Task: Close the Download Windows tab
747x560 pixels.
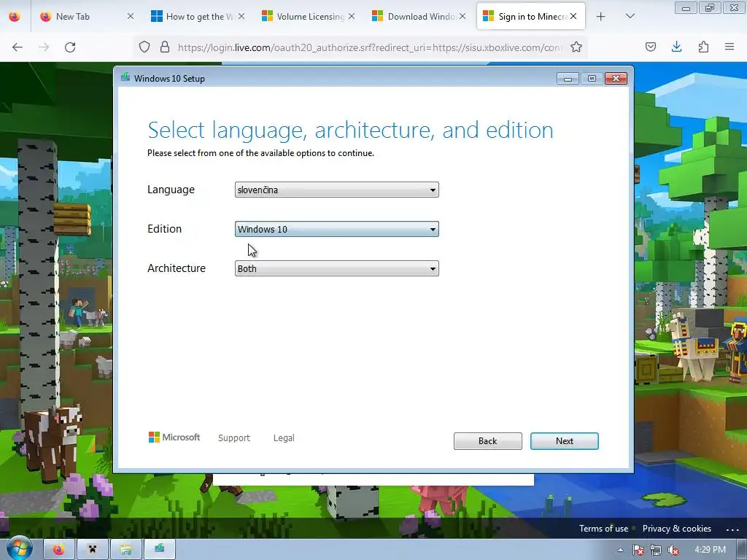Action: click(x=462, y=16)
